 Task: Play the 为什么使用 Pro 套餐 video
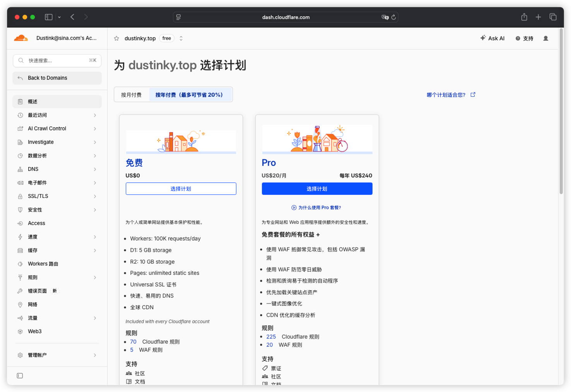coord(294,208)
